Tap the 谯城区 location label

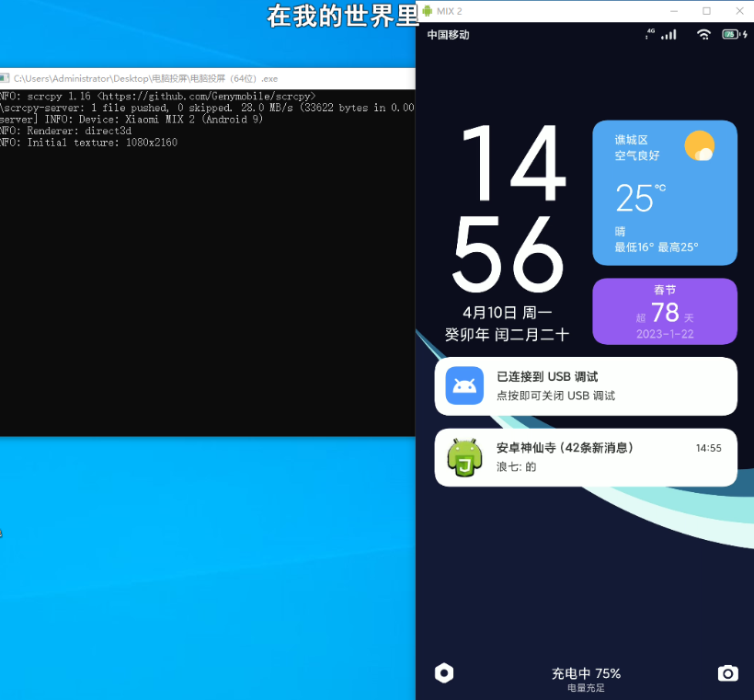(x=632, y=140)
